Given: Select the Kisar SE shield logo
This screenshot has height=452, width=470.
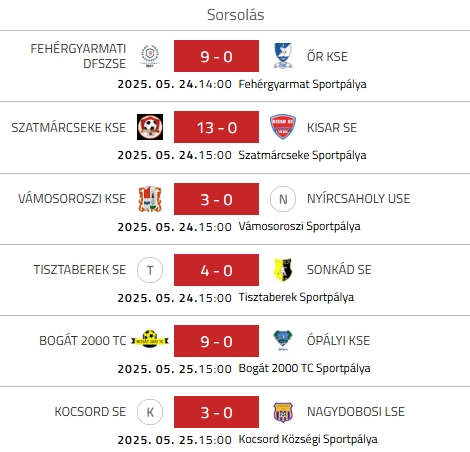Looking at the screenshot, I should click(283, 127).
